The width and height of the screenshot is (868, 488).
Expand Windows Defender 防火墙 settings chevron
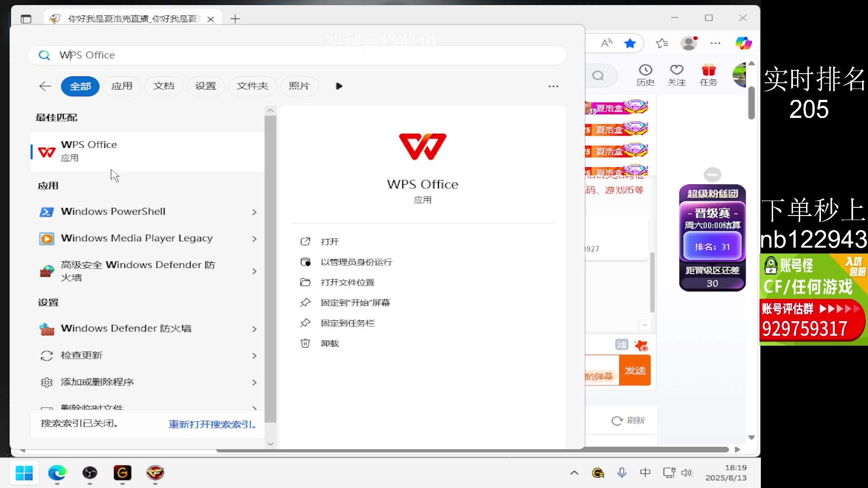coord(255,329)
